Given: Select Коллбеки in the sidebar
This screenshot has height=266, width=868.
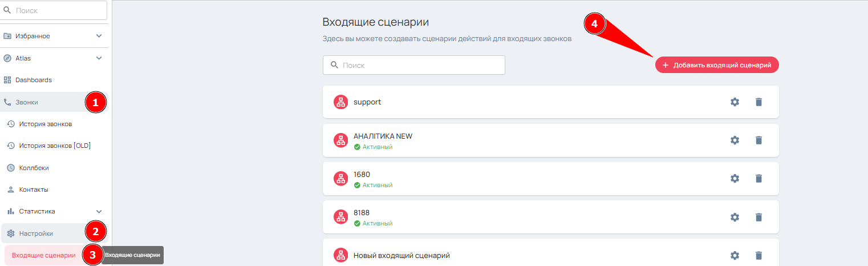Looking at the screenshot, I should tap(34, 168).
